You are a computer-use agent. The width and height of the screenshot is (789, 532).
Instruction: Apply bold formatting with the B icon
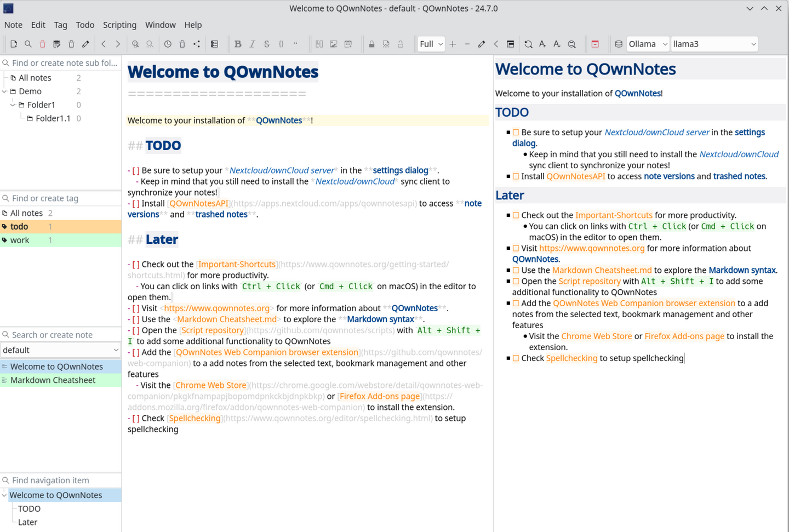click(x=238, y=44)
